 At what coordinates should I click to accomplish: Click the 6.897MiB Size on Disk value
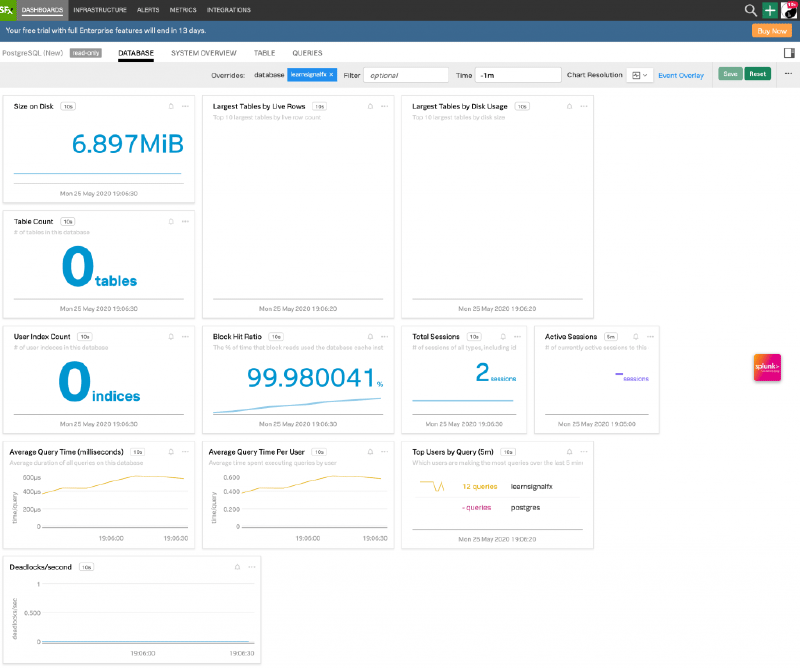128,144
